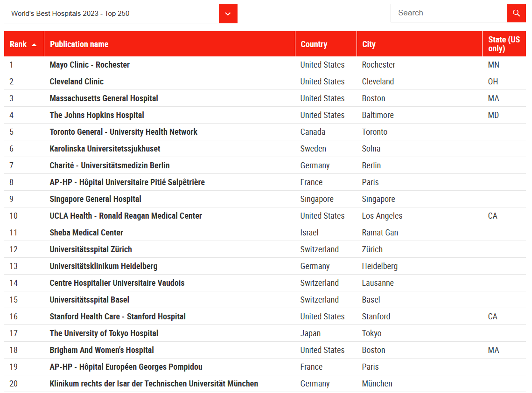Sort by the City column header
This screenshot has height=393, width=532.
tap(420, 44)
